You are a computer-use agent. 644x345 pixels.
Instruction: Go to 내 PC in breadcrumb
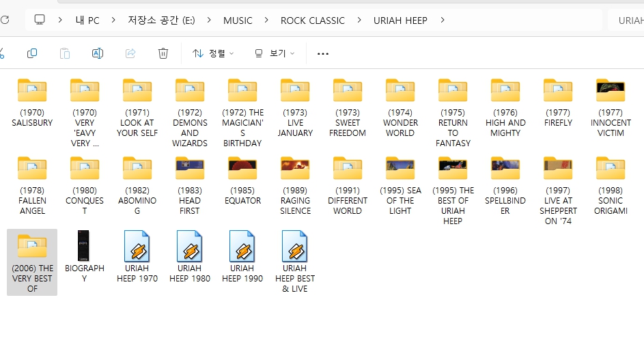point(87,20)
